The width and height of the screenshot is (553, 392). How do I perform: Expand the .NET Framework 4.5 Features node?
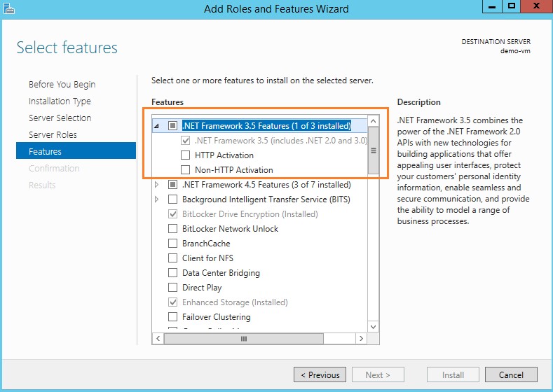click(x=156, y=185)
